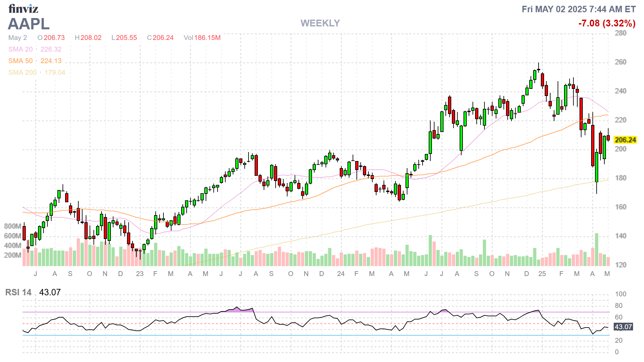
Task: Click the yellow 206.24 current price tag
Action: [625, 140]
